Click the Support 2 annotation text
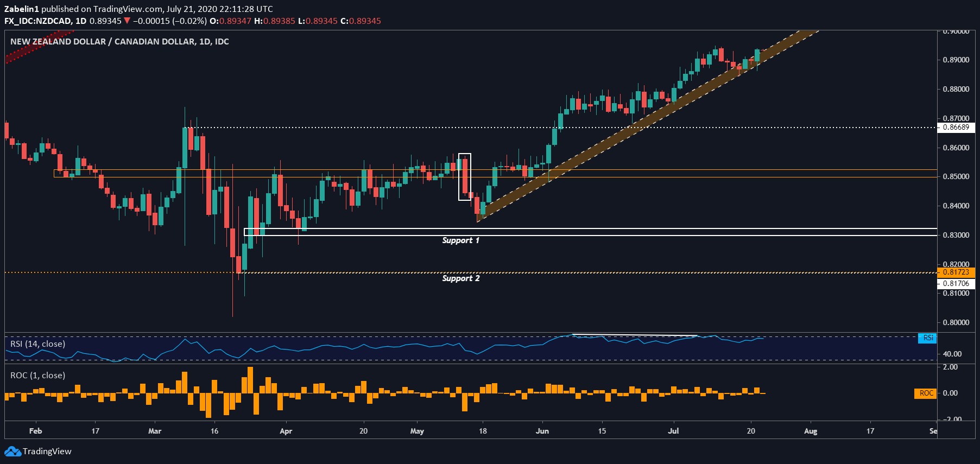The width and height of the screenshot is (980, 464). click(x=460, y=278)
